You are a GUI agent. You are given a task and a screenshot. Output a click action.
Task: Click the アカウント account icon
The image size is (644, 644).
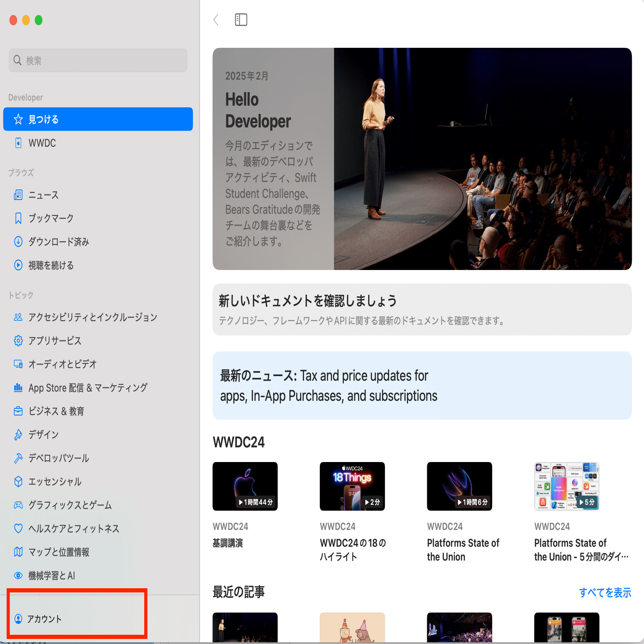pyautogui.click(x=18, y=619)
